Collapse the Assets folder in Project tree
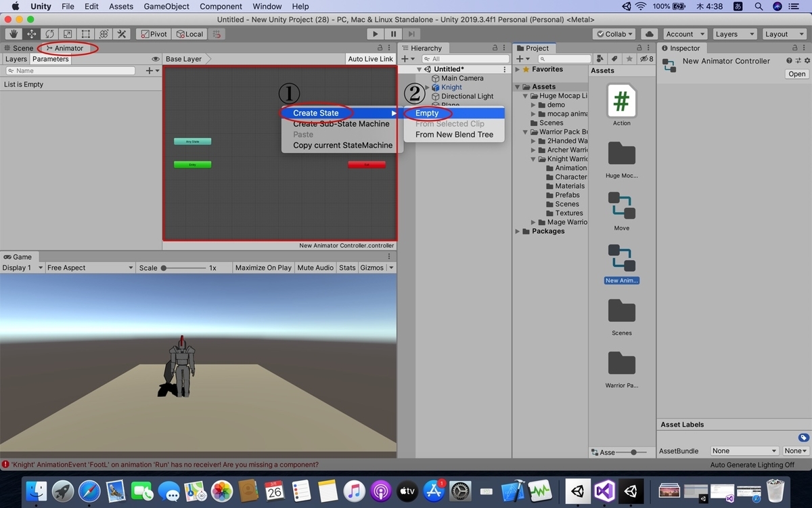This screenshot has width=812, height=508. click(x=518, y=87)
